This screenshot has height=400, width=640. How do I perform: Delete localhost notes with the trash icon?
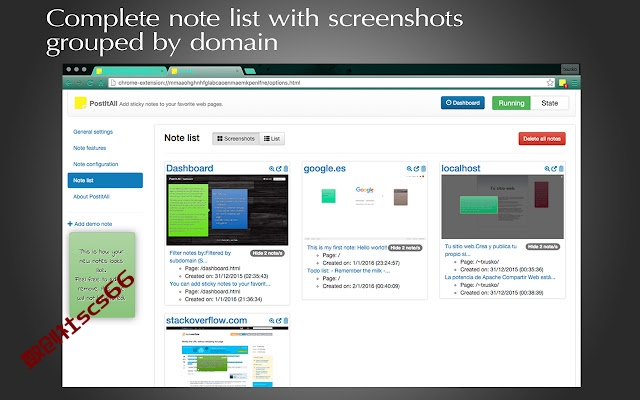[561, 169]
